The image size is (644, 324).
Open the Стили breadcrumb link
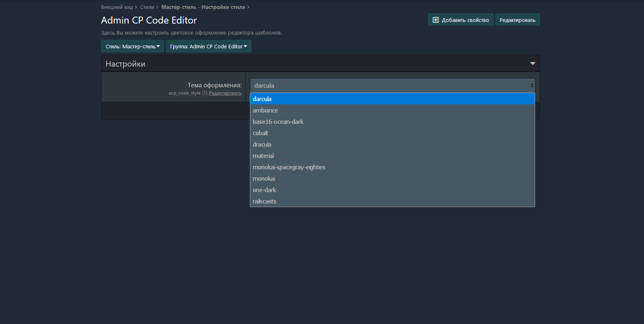[x=147, y=7]
